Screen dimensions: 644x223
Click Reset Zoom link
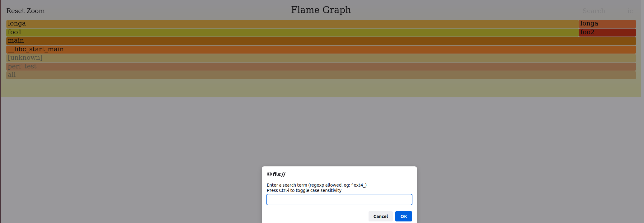[26, 11]
